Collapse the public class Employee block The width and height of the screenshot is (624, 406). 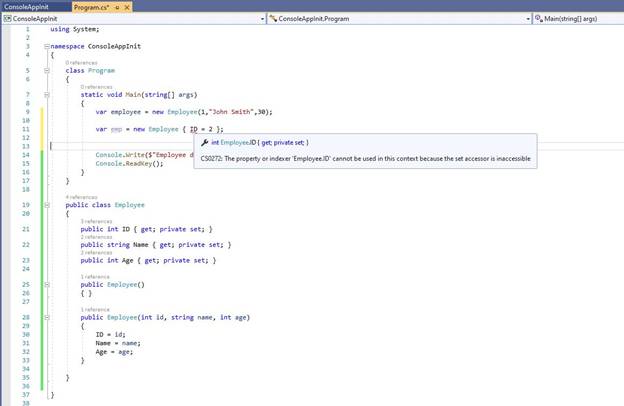coord(47,205)
